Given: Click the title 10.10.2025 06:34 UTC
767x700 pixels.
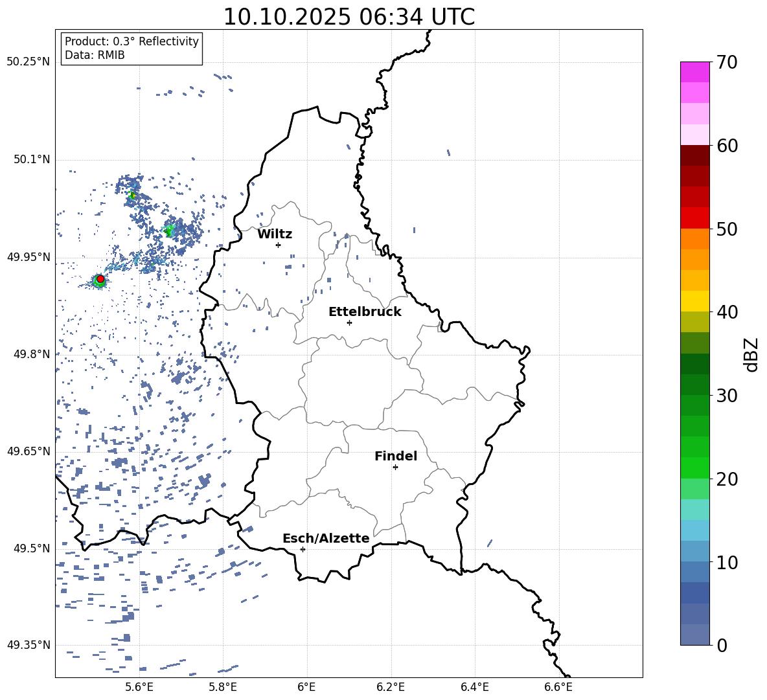Looking at the screenshot, I should coord(349,17).
